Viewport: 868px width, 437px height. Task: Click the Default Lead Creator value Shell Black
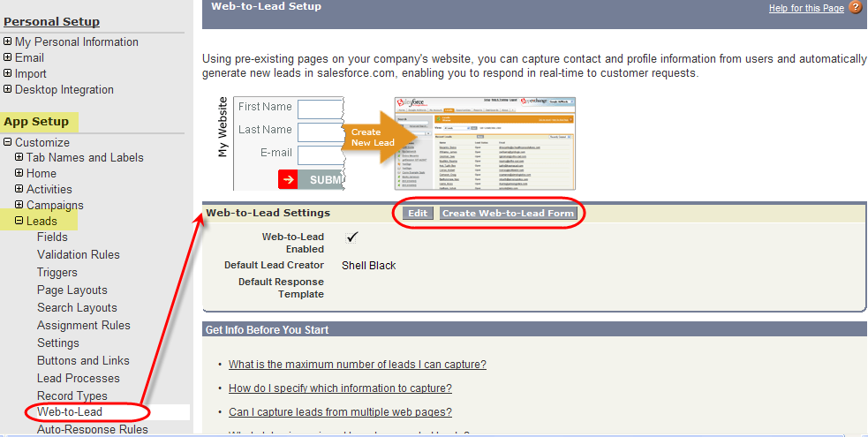point(369,266)
